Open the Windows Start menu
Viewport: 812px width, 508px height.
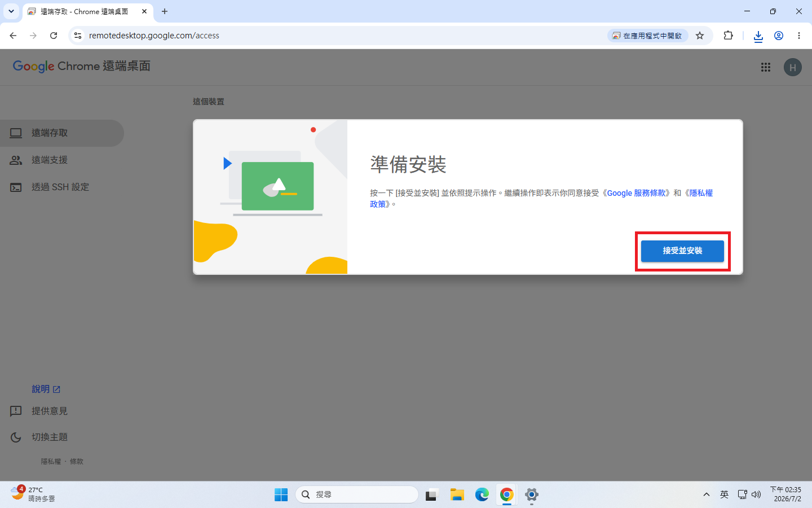tap(281, 494)
